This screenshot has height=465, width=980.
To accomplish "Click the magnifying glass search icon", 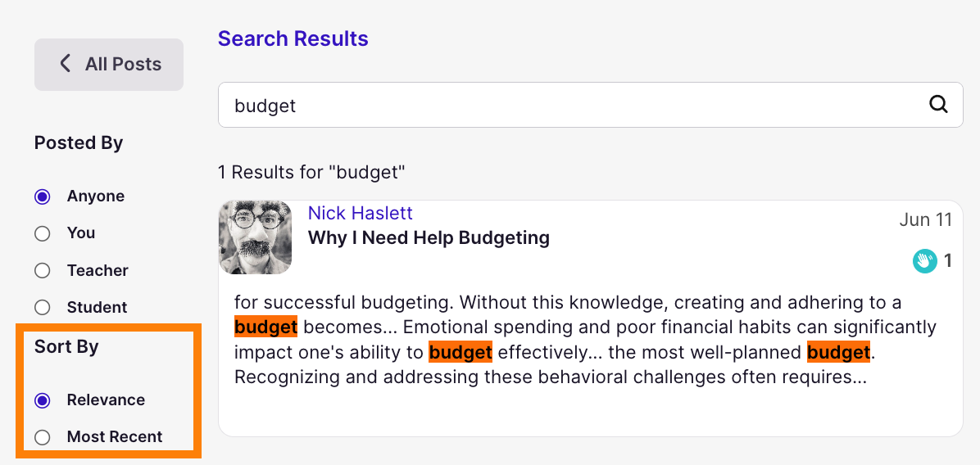I will [938, 105].
